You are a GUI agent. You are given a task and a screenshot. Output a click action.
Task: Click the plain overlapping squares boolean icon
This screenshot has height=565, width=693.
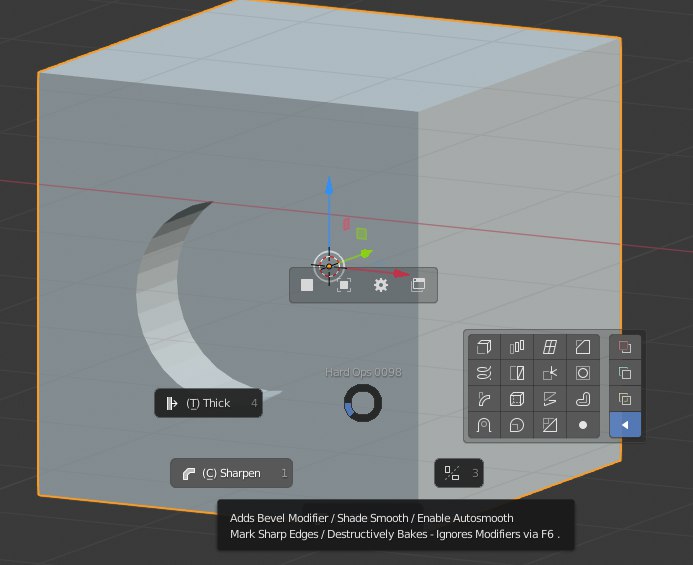625,373
